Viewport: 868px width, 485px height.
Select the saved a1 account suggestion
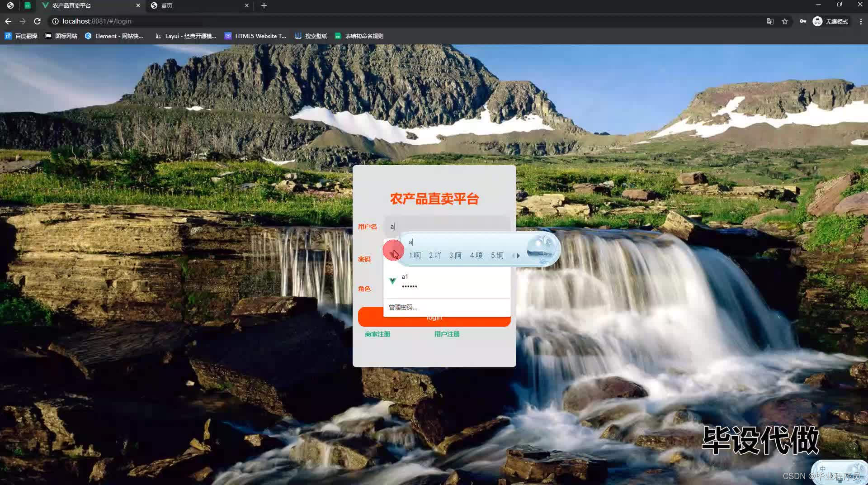pyautogui.click(x=447, y=281)
